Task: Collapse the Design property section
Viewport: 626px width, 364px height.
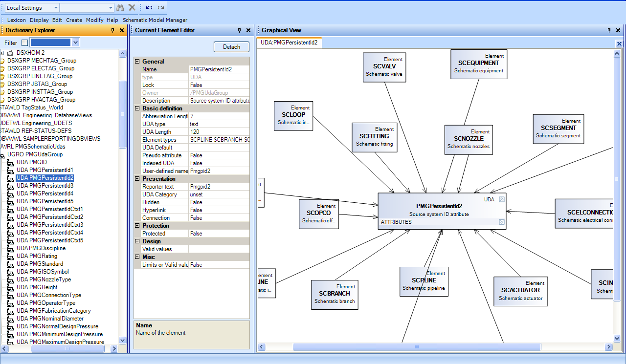Action: click(137, 241)
